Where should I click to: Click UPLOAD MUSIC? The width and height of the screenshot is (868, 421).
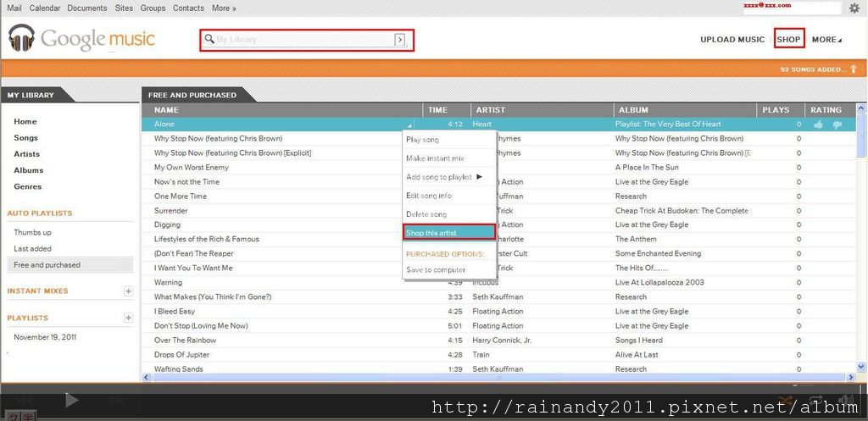click(x=732, y=39)
